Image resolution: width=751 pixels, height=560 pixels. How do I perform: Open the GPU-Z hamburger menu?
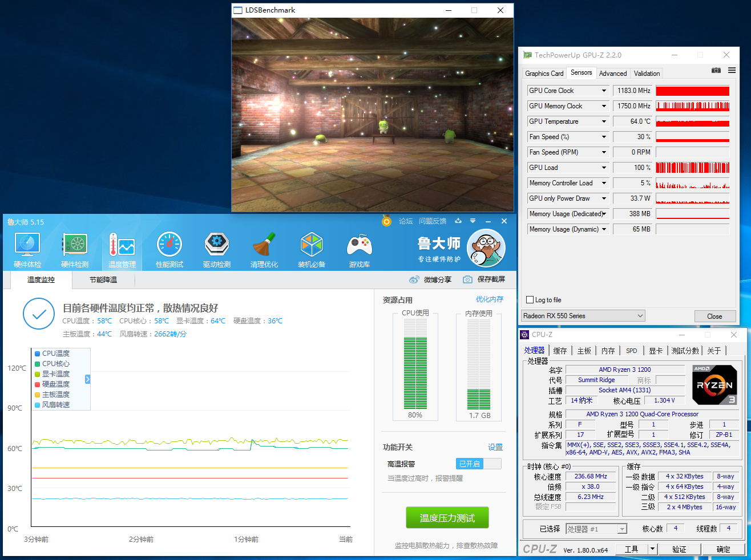(x=732, y=70)
